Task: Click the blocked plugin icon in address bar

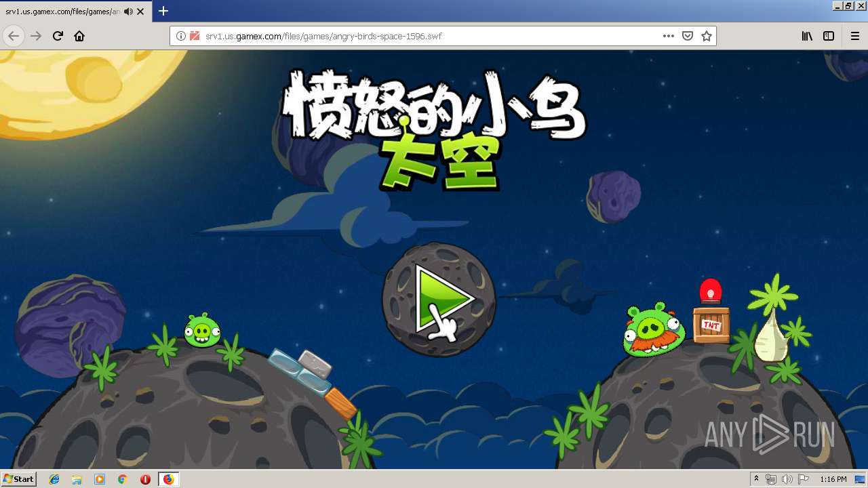Action: (x=195, y=36)
